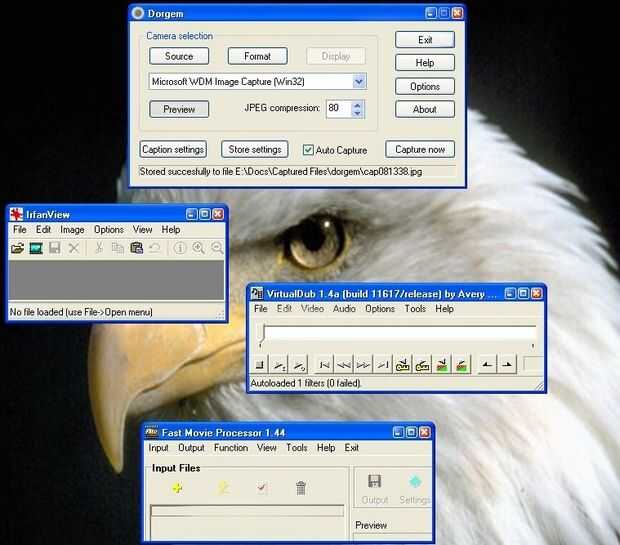
Task: Step backward in VirtualDub
Action: [x=344, y=365]
